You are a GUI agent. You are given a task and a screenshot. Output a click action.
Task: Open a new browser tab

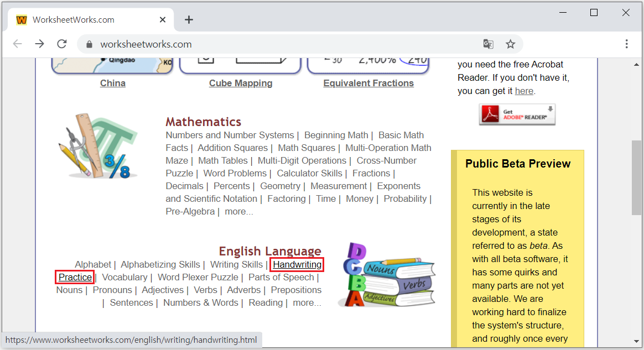pos(189,20)
